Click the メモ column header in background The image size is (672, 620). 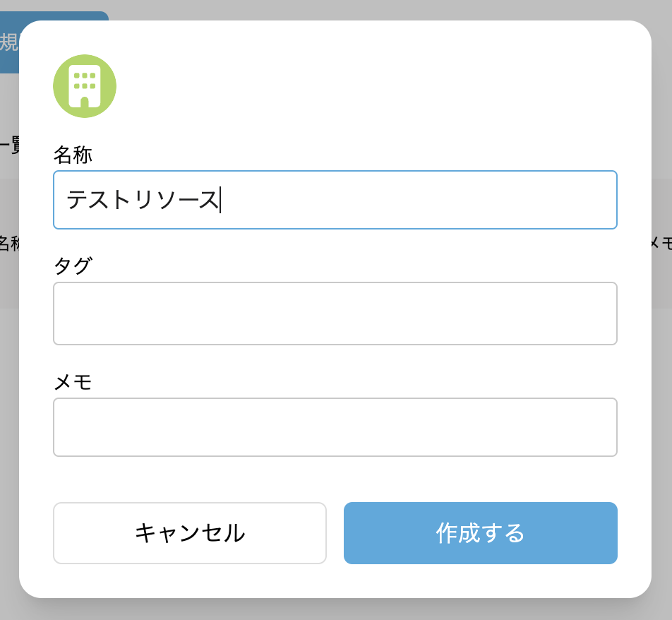(x=661, y=244)
